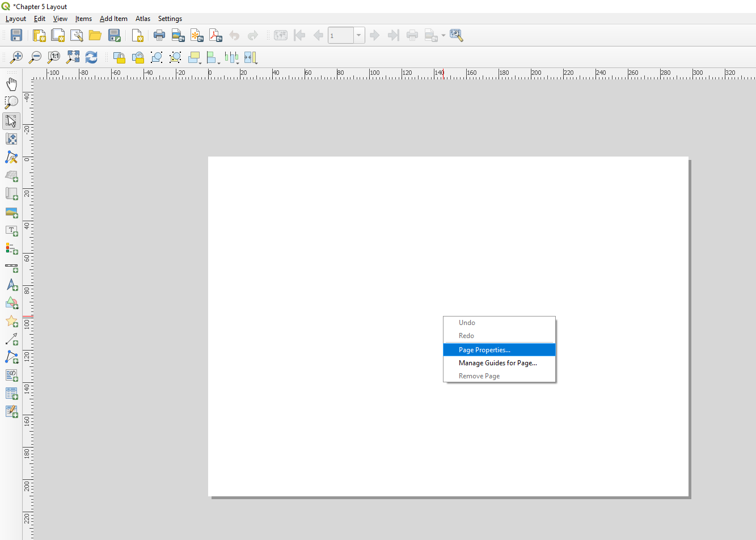Click the Save Project icon

click(x=16, y=35)
